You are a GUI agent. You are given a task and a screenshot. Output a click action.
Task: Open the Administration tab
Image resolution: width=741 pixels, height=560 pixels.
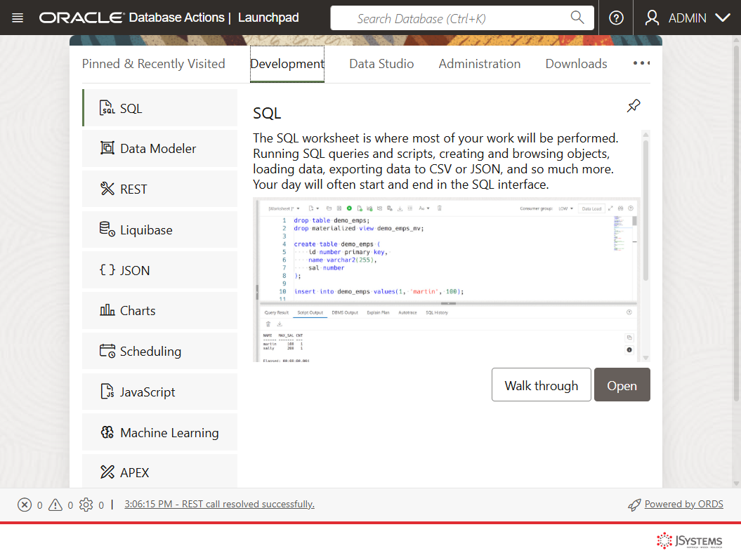[479, 64]
